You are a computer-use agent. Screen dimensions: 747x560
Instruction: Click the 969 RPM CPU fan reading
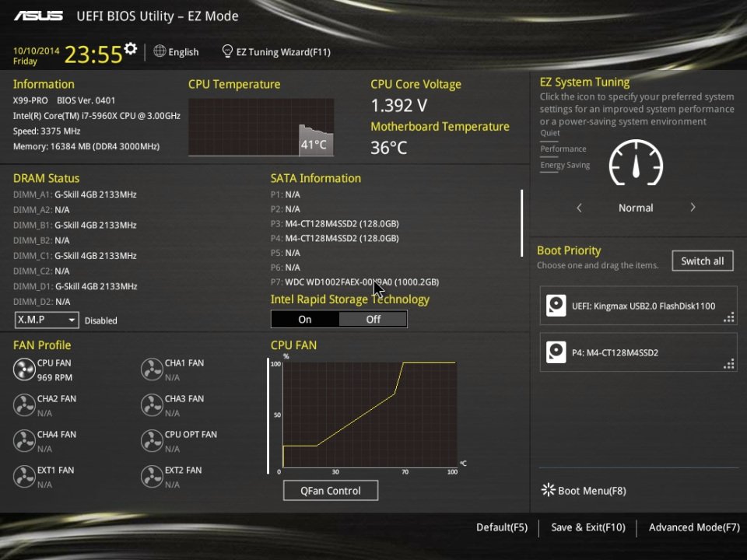54,378
